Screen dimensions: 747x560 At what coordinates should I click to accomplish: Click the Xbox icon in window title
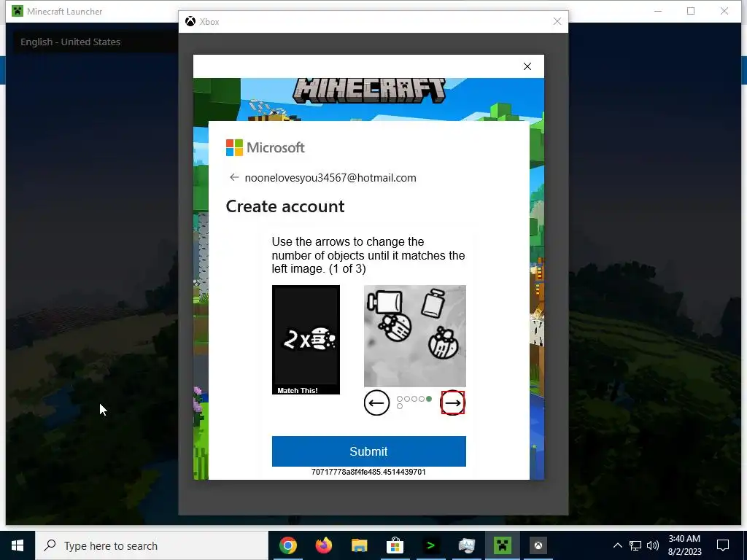coord(190,21)
